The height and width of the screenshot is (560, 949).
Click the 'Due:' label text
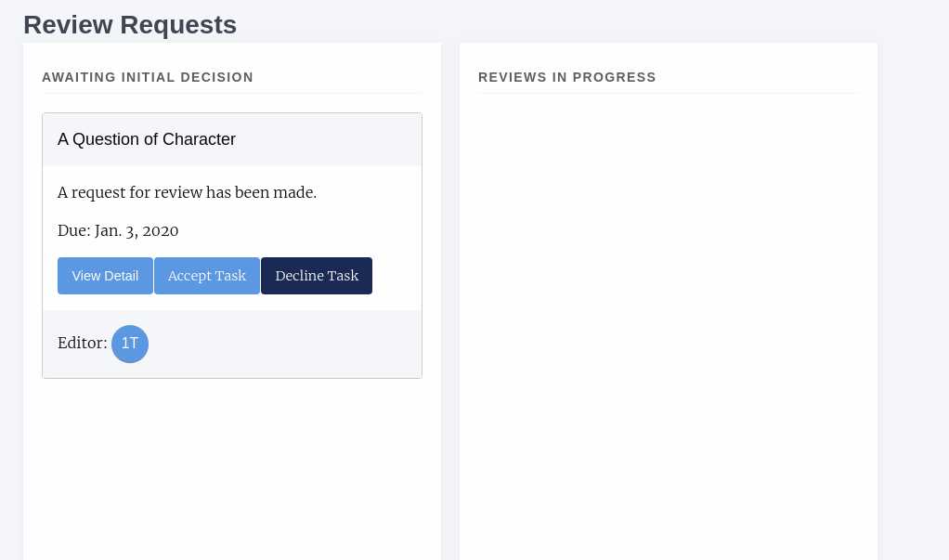73,230
